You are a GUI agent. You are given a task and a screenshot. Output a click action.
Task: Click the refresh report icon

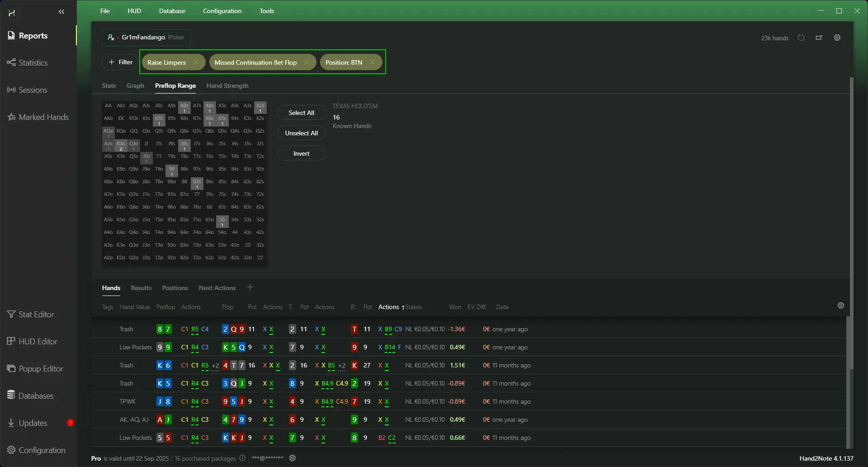pyautogui.click(x=801, y=38)
